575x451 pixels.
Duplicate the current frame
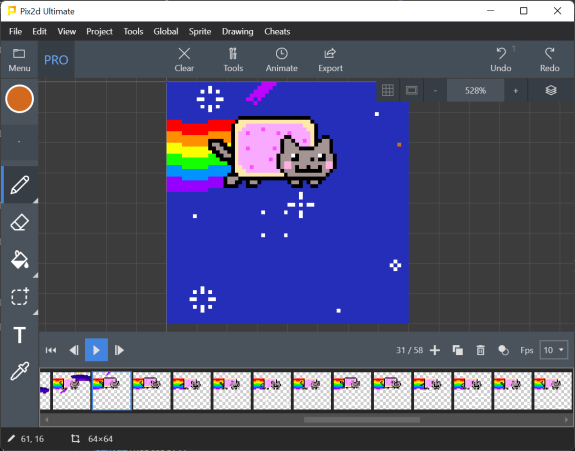click(458, 350)
